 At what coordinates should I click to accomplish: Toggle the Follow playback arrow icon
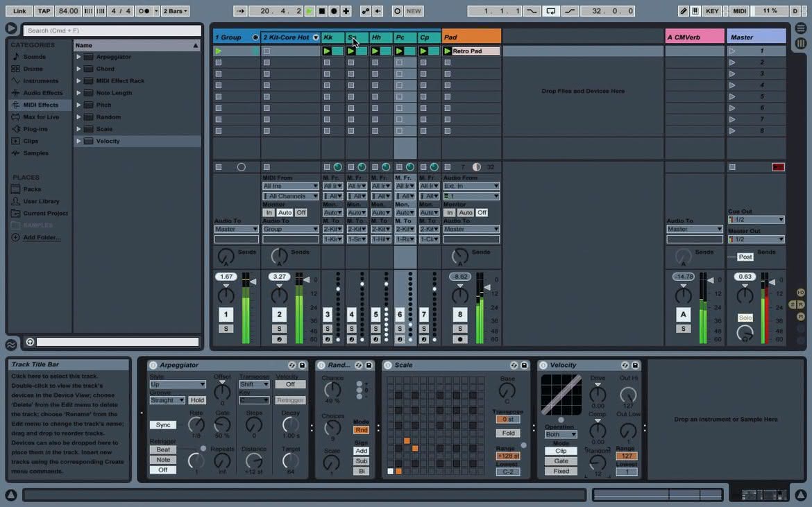point(240,11)
